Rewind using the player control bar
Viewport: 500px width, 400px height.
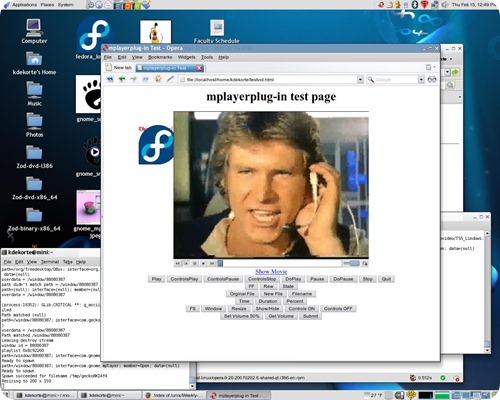(178, 263)
